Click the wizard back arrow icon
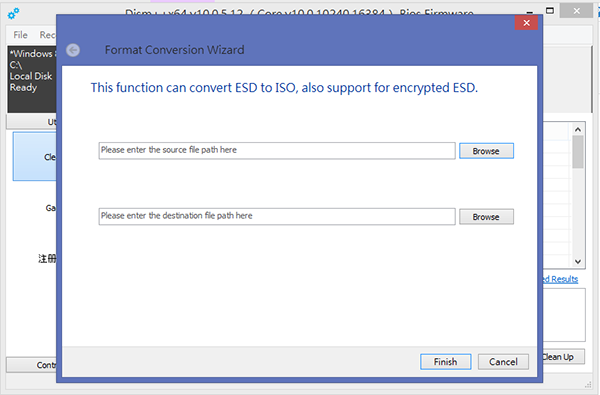The width and height of the screenshot is (600, 395). tap(73, 50)
